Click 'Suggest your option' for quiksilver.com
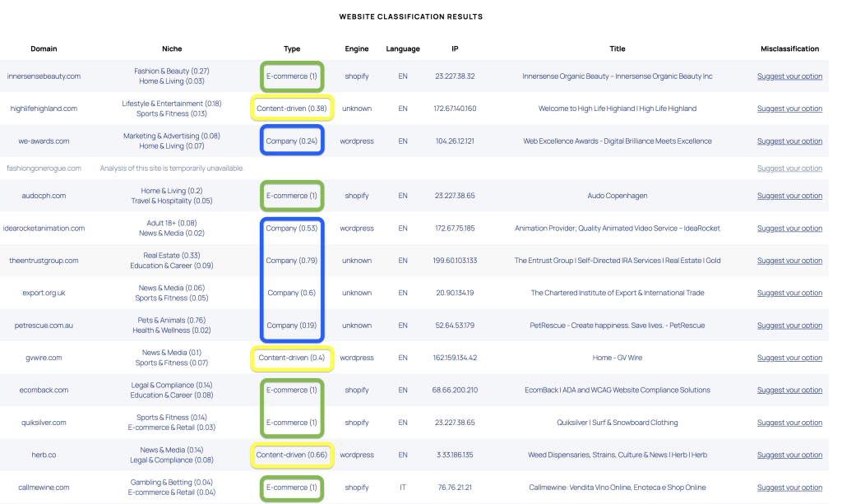Image resolution: width=842 pixels, height=504 pixels. (x=789, y=423)
